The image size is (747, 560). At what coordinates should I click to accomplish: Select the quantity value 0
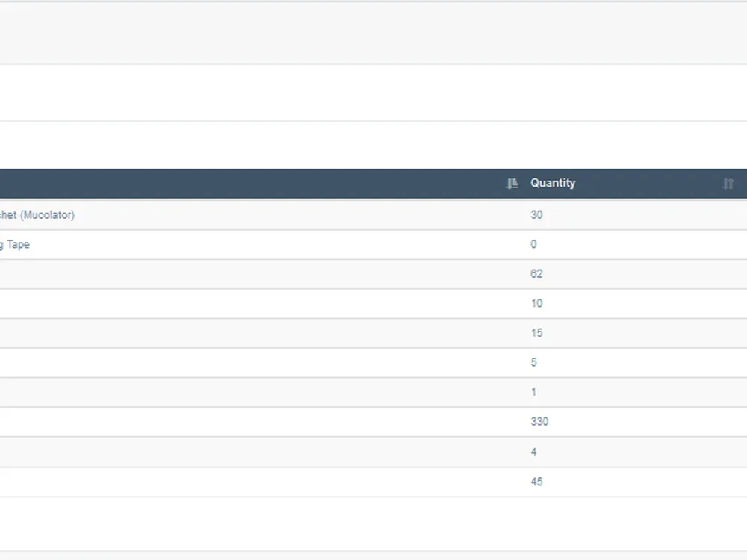coord(533,244)
